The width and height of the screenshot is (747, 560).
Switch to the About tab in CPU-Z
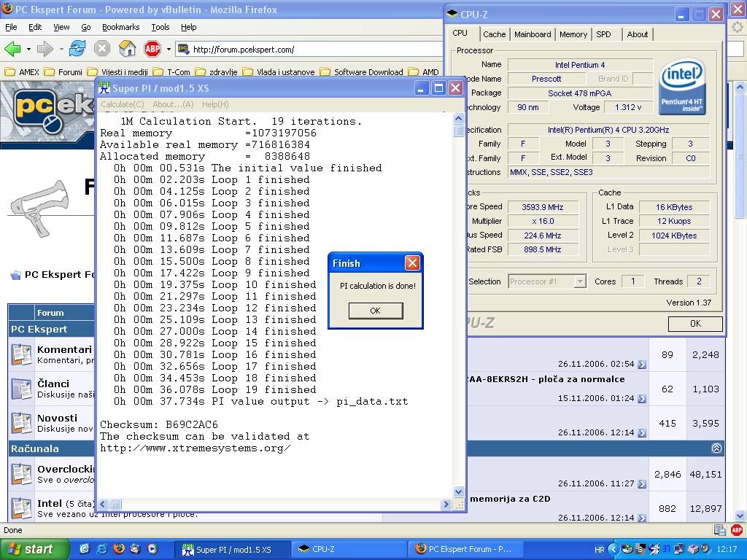(x=637, y=34)
